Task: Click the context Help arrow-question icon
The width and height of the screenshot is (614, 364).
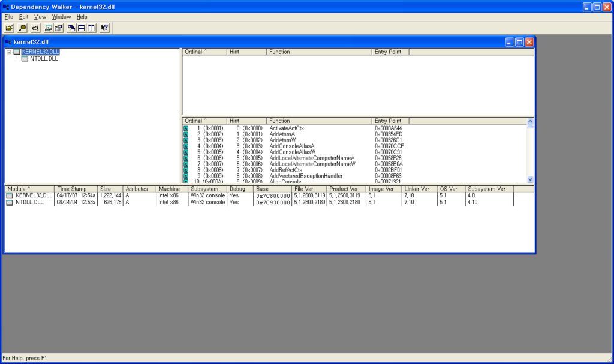Action: [104, 28]
